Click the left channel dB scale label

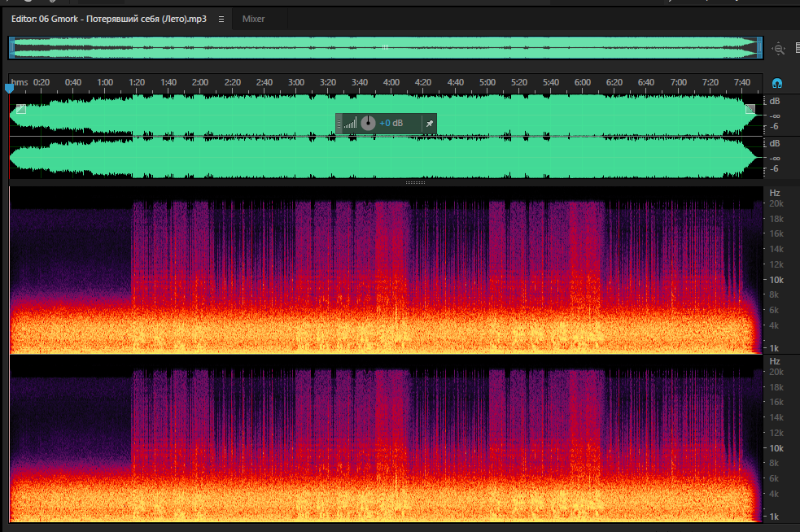coord(775,101)
